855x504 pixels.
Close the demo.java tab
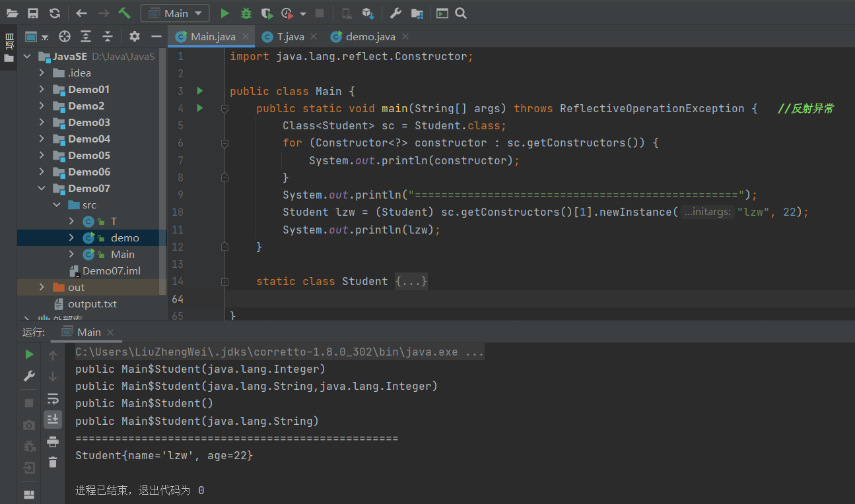coord(405,37)
